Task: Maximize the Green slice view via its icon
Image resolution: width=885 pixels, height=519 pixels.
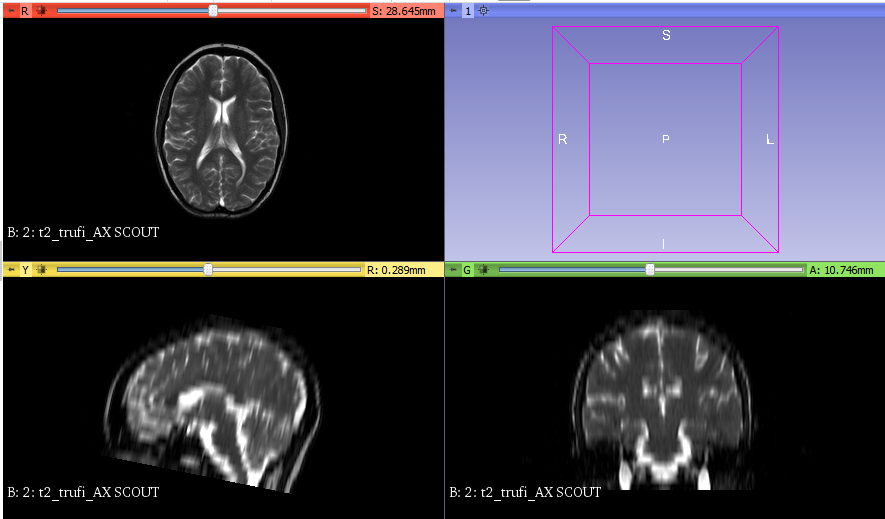Action: (x=483, y=270)
